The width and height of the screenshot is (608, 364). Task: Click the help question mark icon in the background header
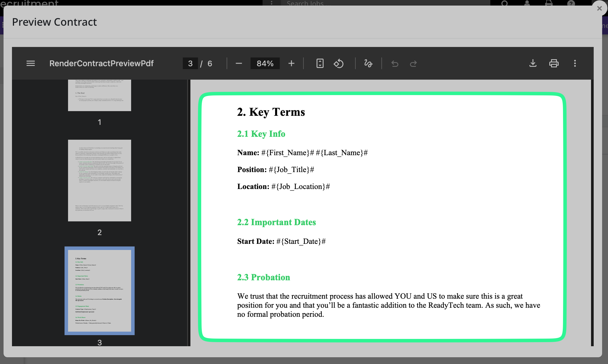coord(571,3)
